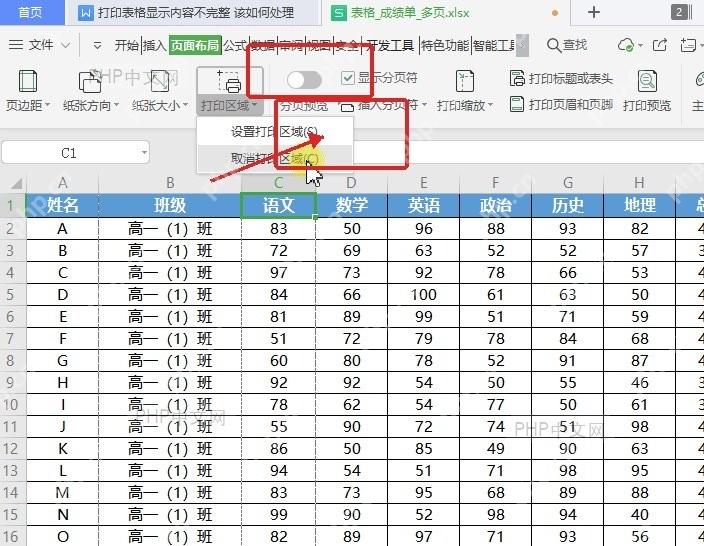
Task: Click the spreadsheet tab S icon
Action: coord(339,13)
